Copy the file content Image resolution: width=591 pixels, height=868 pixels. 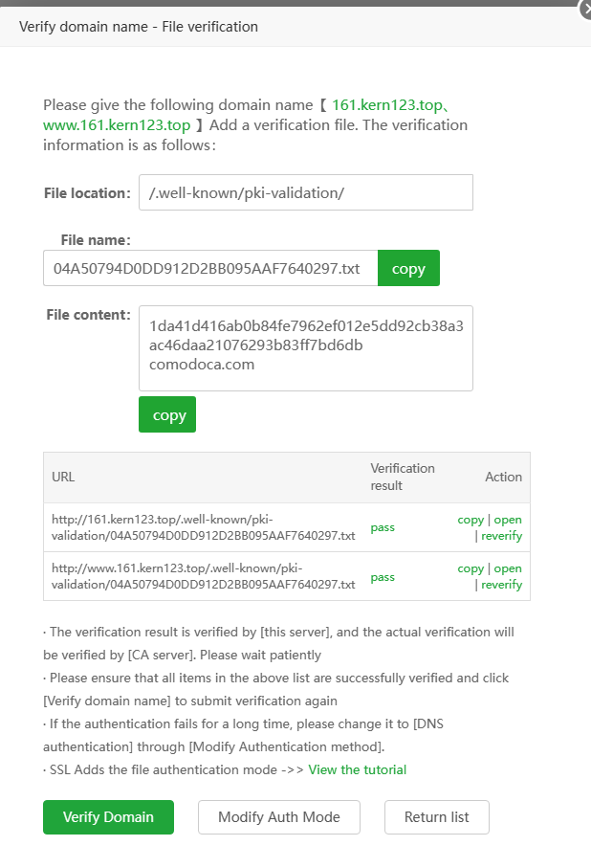(x=167, y=415)
